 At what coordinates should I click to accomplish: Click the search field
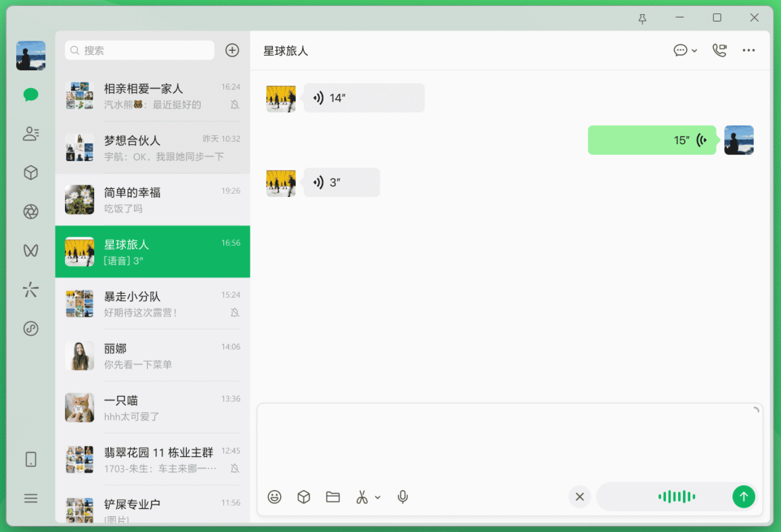coord(139,50)
